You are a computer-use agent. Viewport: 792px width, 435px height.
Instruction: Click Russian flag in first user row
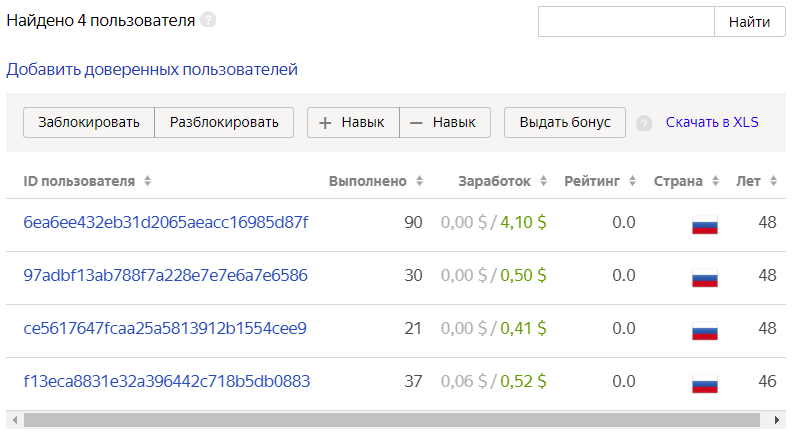click(705, 223)
